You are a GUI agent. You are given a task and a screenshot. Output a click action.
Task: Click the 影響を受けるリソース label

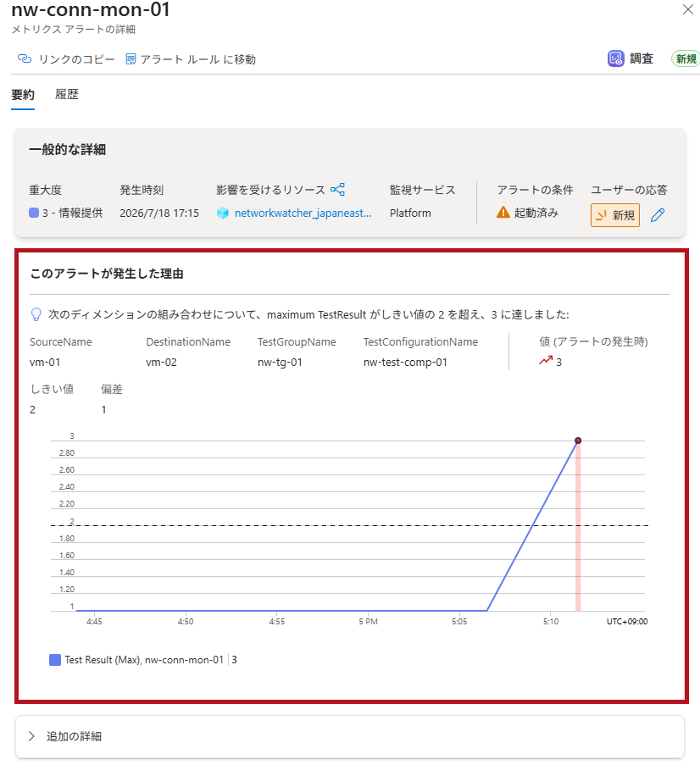pyautogui.click(x=271, y=190)
